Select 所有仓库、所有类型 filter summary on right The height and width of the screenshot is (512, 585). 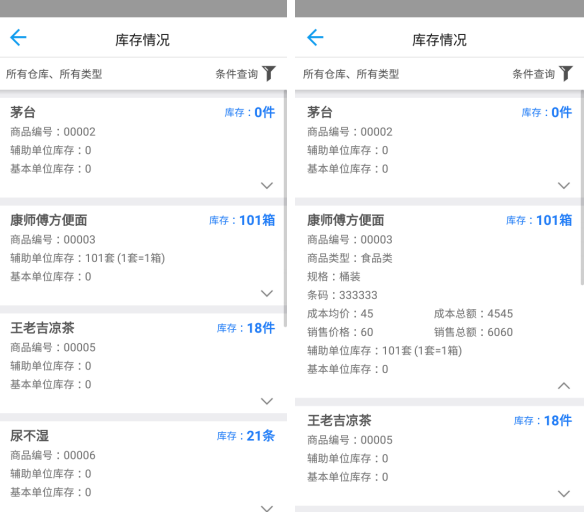[x=351, y=74]
